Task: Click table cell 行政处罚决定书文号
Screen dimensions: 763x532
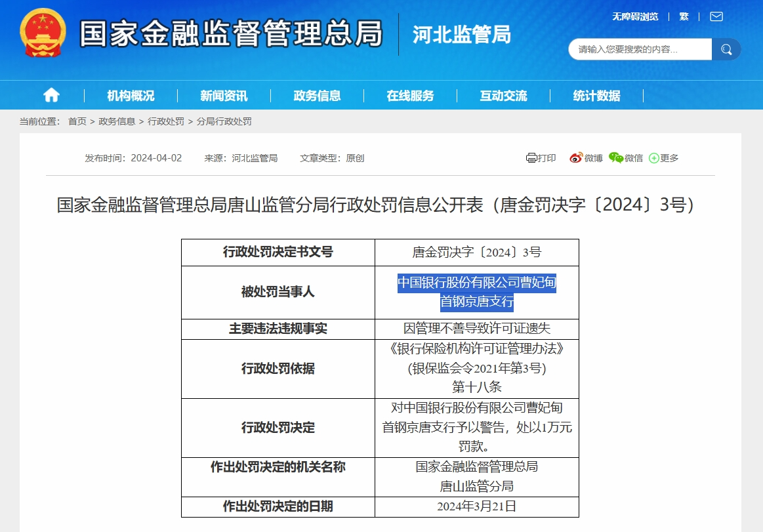Action: coord(278,252)
